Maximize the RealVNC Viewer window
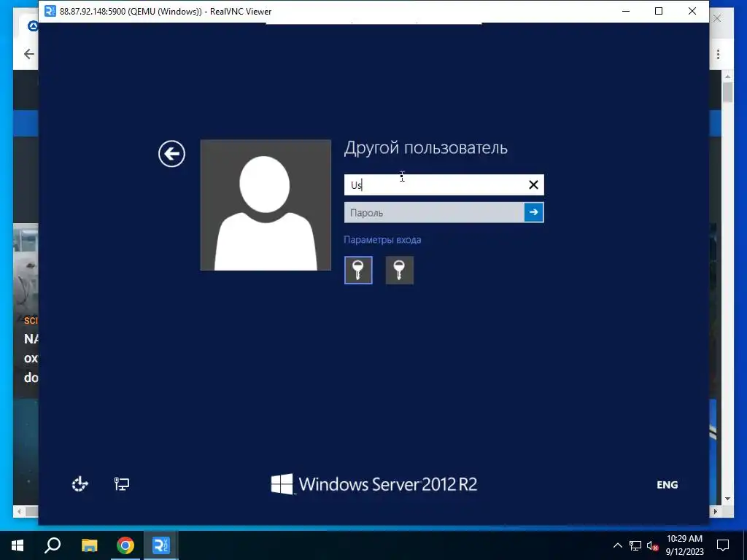The height and width of the screenshot is (560, 747). tap(659, 11)
